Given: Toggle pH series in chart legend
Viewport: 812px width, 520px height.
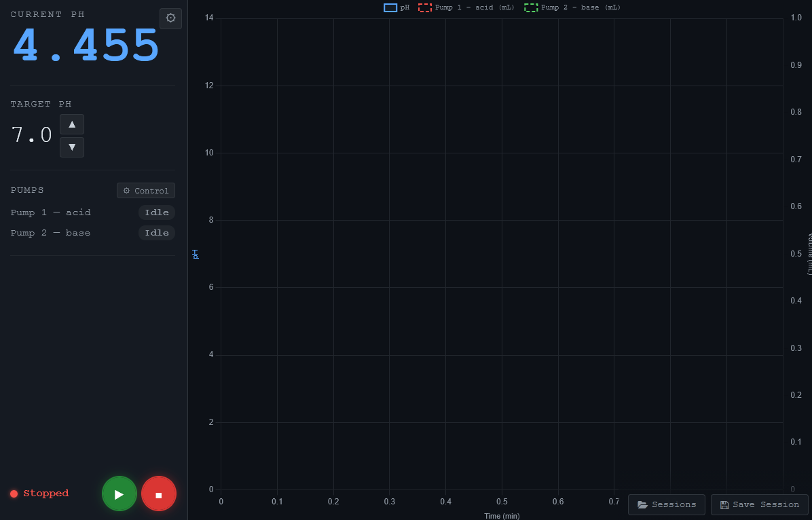Looking at the screenshot, I should (x=396, y=7).
